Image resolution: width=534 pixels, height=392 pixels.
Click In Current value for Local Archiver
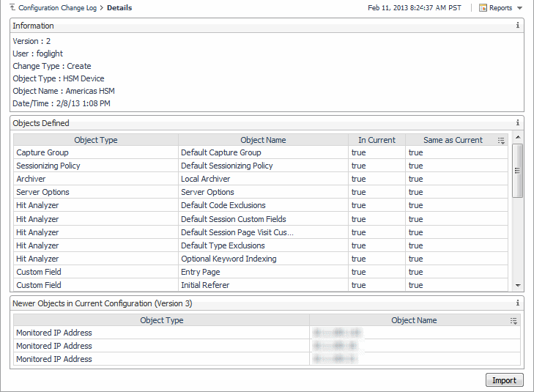point(377,179)
